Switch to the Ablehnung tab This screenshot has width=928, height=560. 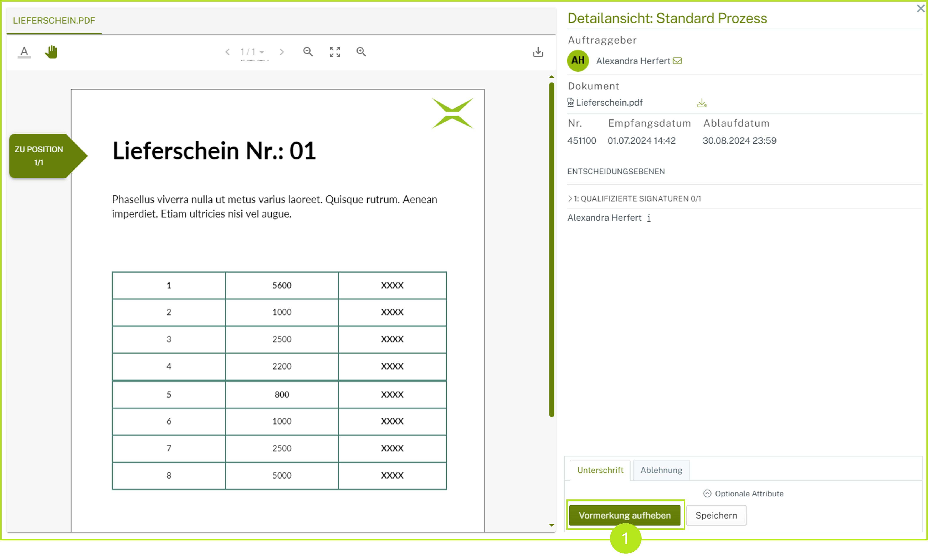pyautogui.click(x=661, y=470)
